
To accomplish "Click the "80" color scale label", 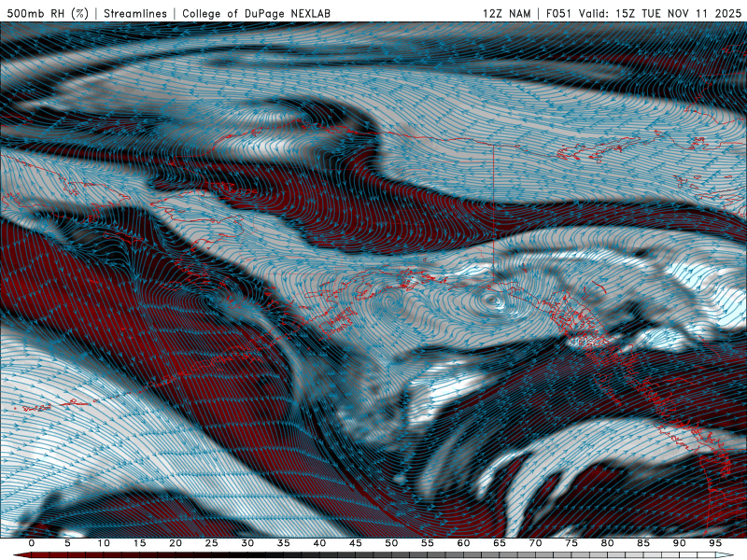I will point(607,543).
